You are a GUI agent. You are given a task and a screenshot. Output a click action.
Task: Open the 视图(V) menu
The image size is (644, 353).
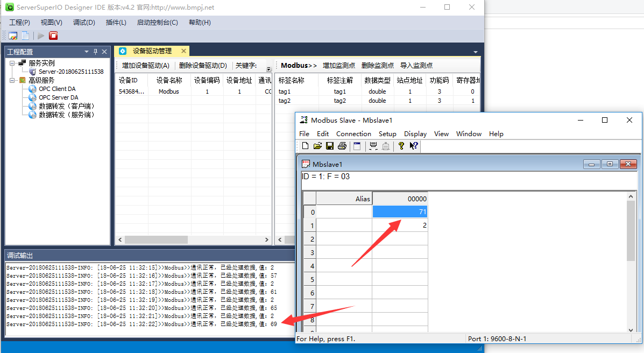click(51, 23)
